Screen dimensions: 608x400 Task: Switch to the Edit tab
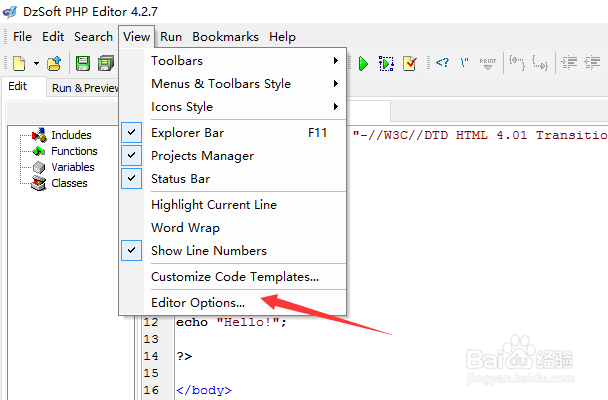point(18,86)
